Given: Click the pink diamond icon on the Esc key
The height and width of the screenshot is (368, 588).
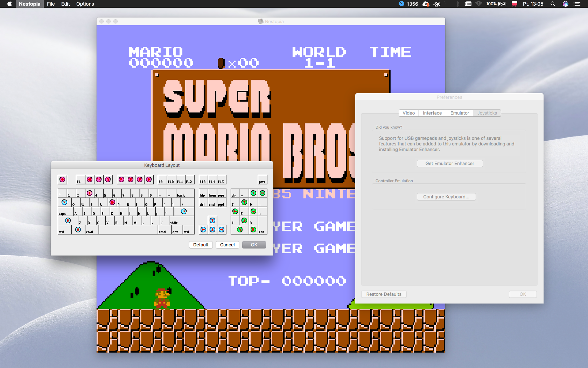Looking at the screenshot, I should tap(62, 179).
